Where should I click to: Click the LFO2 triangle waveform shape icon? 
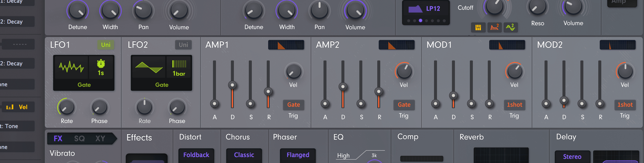149,67
